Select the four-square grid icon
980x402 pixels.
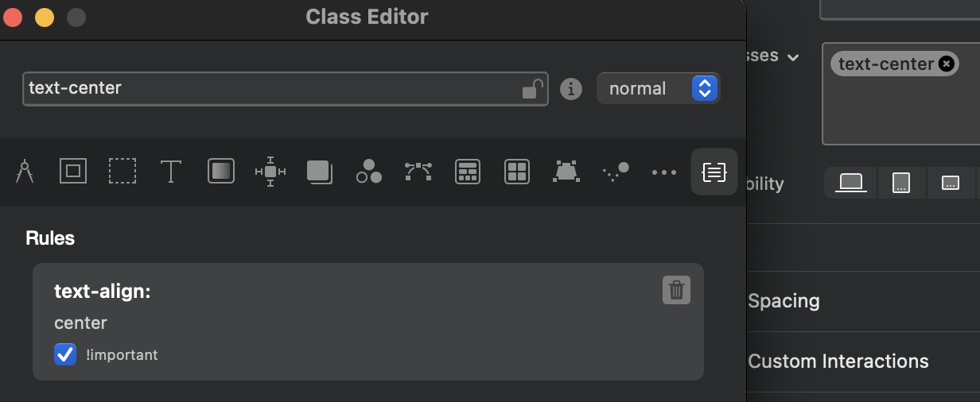517,171
